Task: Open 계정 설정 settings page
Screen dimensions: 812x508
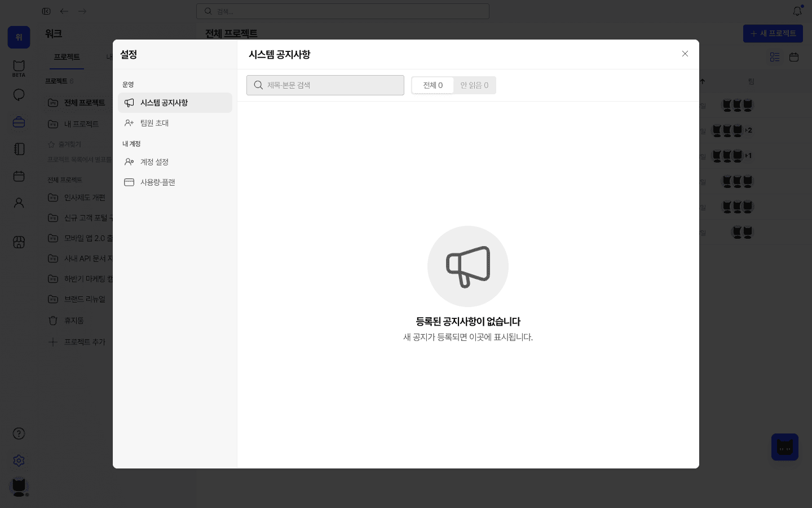Action: click(x=175, y=162)
